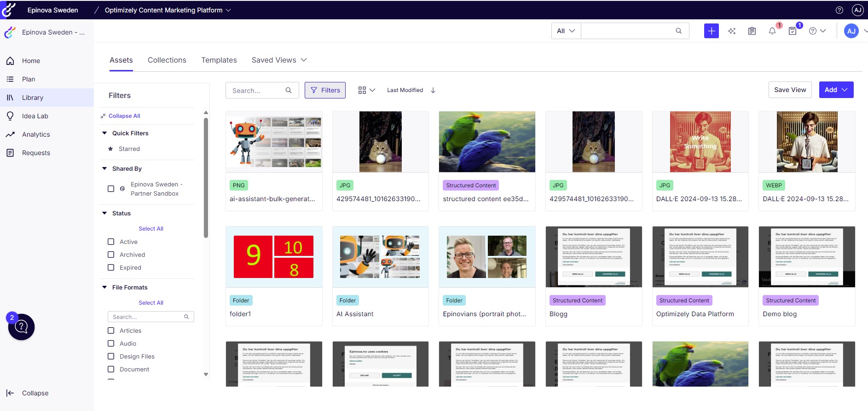The width and height of the screenshot is (868, 411).
Task: Click the filters panel scrollbar
Action: tap(206, 177)
